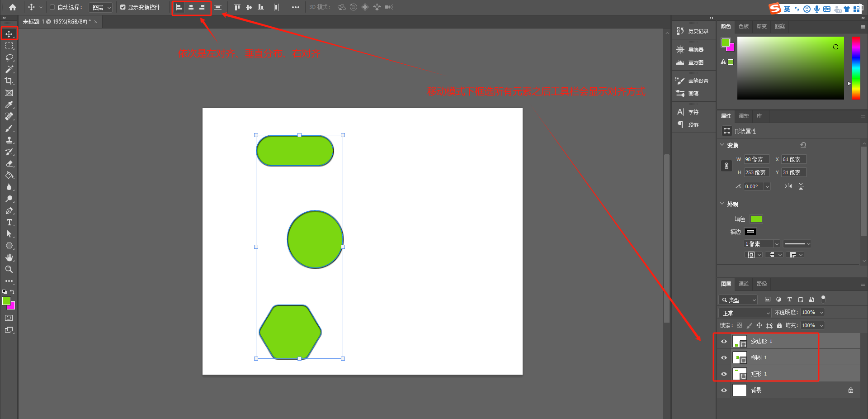Select the Move tool in the left toolbar
Viewport: 868px width, 419px height.
click(x=9, y=34)
